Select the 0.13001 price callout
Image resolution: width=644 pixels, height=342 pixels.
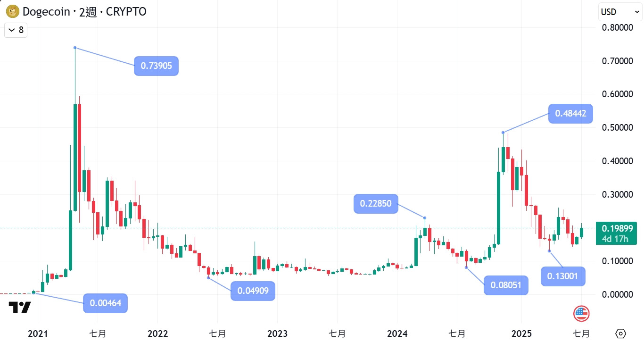[x=563, y=276]
